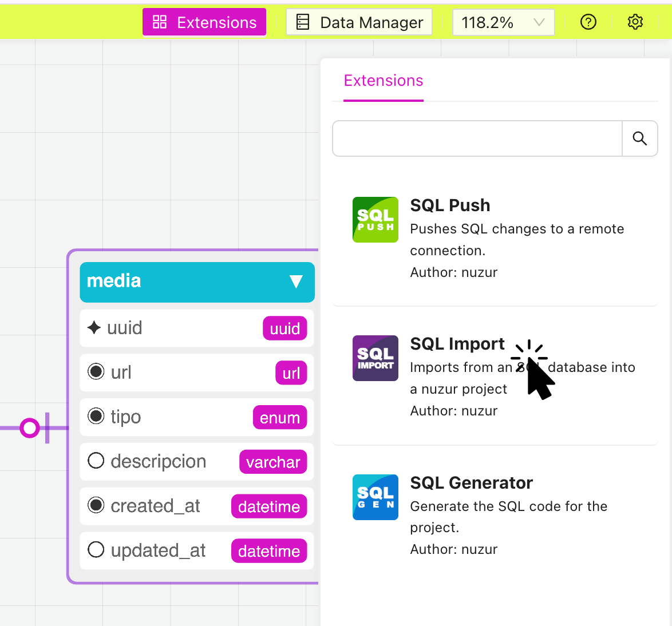The image size is (672, 626).
Task: Click the search magnifier icon
Action: 639,138
